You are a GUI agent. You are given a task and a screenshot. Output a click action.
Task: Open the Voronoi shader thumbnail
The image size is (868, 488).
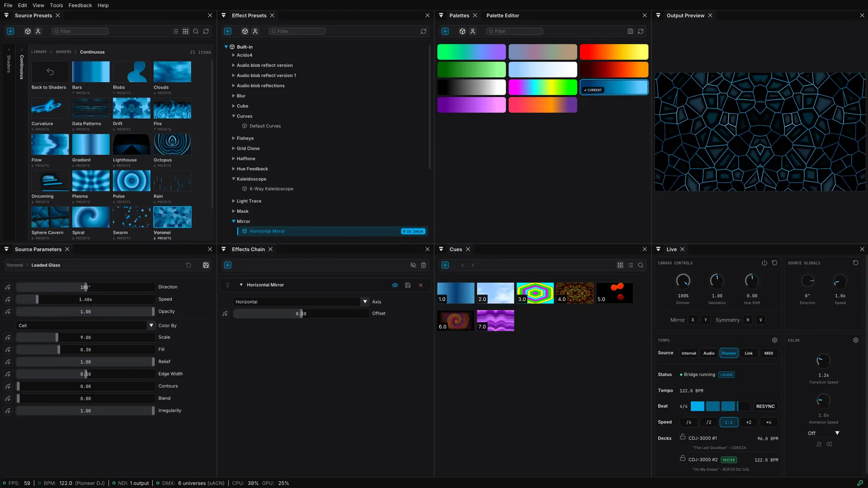tap(172, 217)
